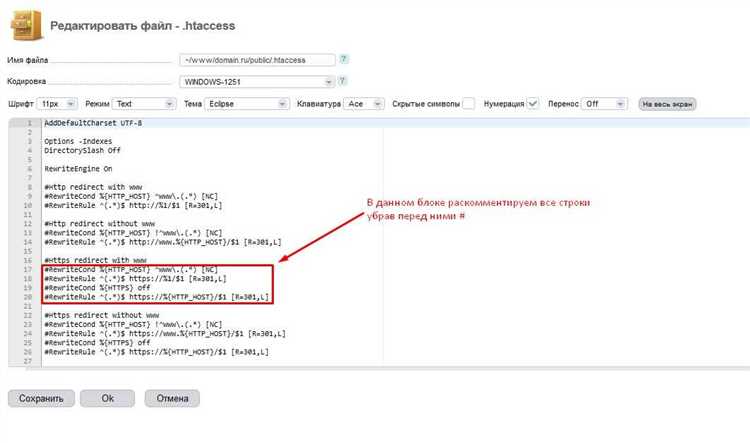Click the Options -Indexes line

pyautogui.click(x=78, y=141)
